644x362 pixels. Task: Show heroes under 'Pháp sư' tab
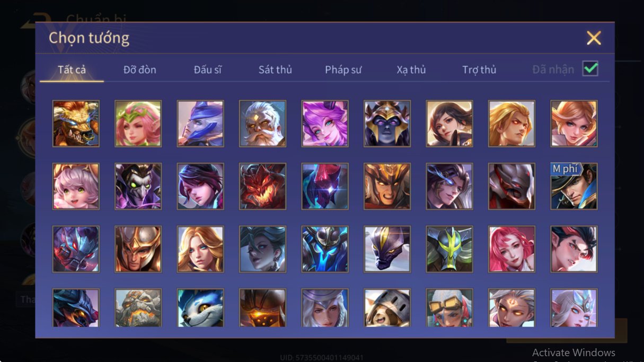(343, 70)
